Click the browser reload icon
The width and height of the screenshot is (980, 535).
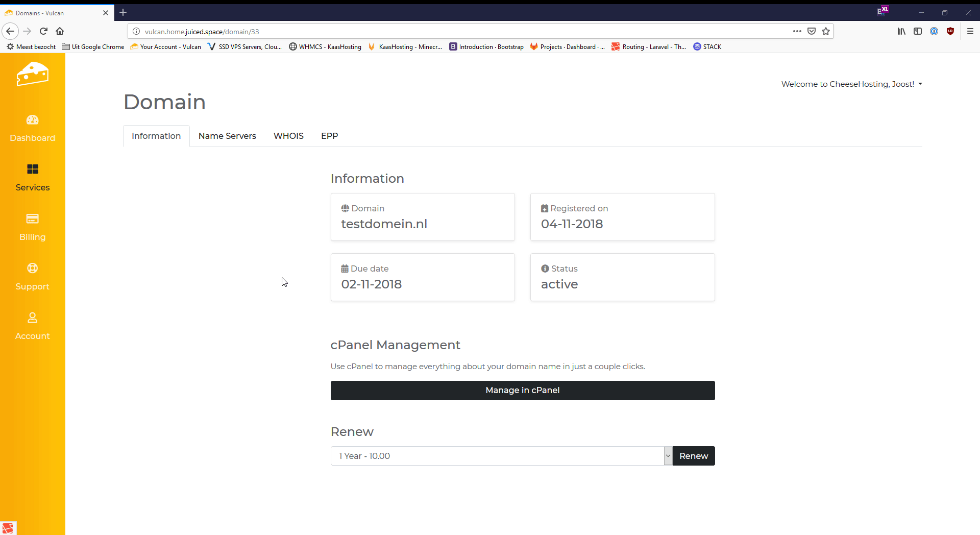pyautogui.click(x=44, y=31)
